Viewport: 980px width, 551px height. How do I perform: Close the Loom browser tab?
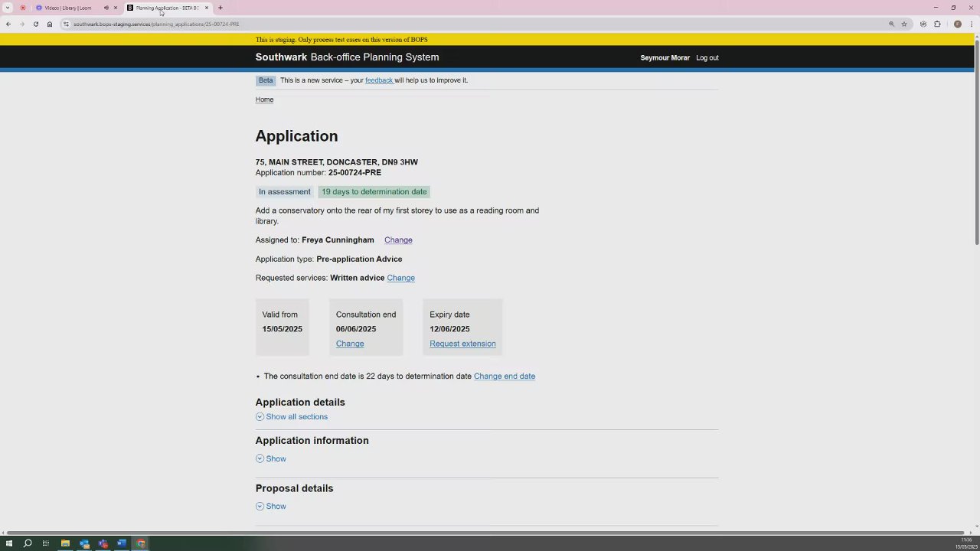tap(116, 8)
